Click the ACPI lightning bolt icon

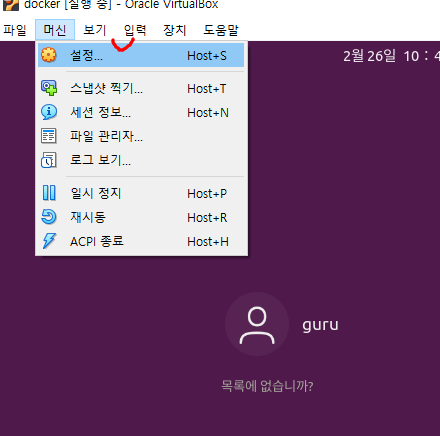coord(49,241)
